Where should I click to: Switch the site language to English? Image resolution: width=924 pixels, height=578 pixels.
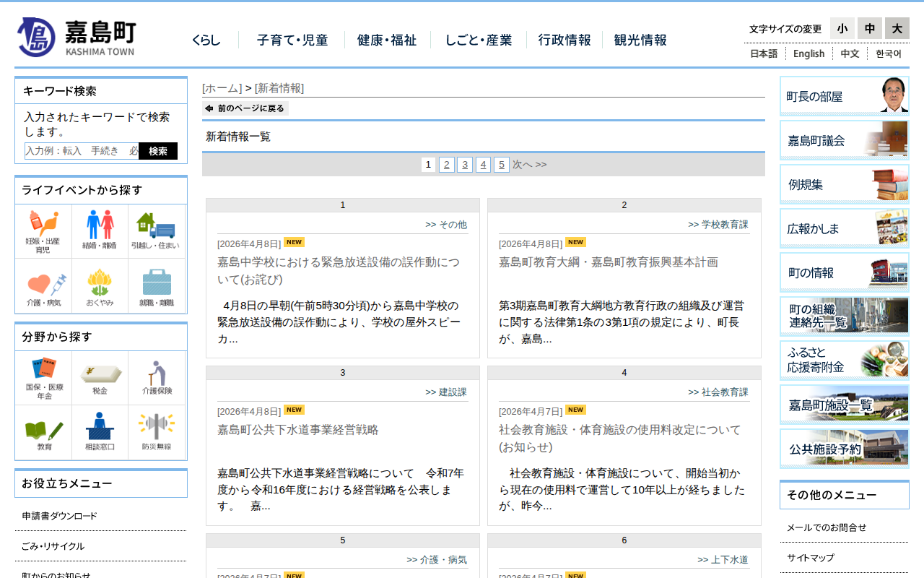[x=808, y=53]
